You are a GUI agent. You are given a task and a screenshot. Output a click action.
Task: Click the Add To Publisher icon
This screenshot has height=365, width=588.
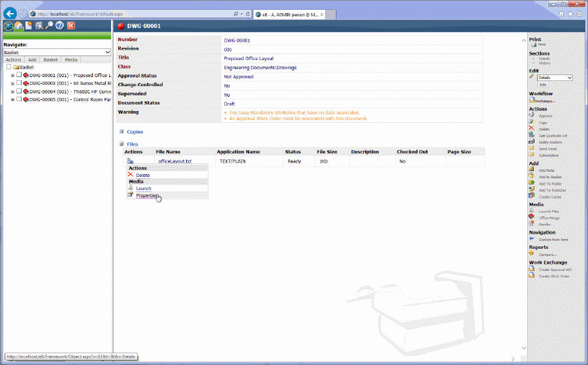tap(531, 189)
